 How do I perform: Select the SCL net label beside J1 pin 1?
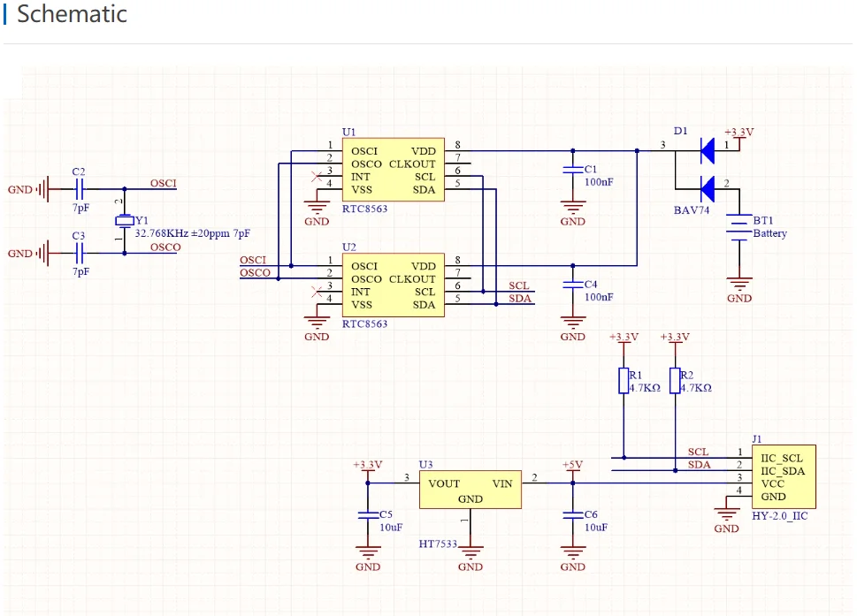tap(698, 452)
